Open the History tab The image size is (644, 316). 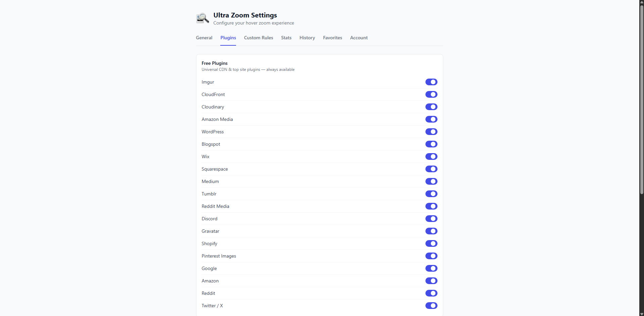(307, 38)
